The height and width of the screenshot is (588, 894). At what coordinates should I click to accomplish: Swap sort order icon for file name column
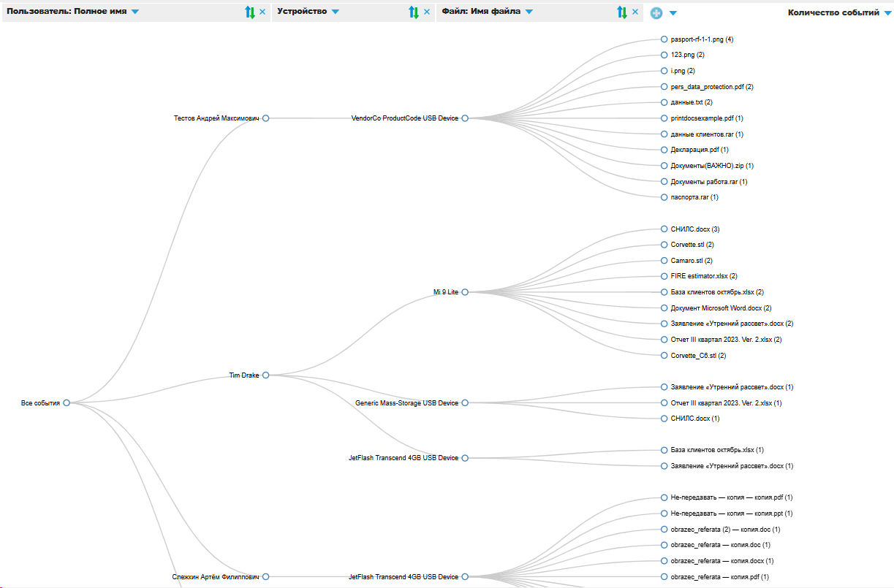tap(622, 12)
